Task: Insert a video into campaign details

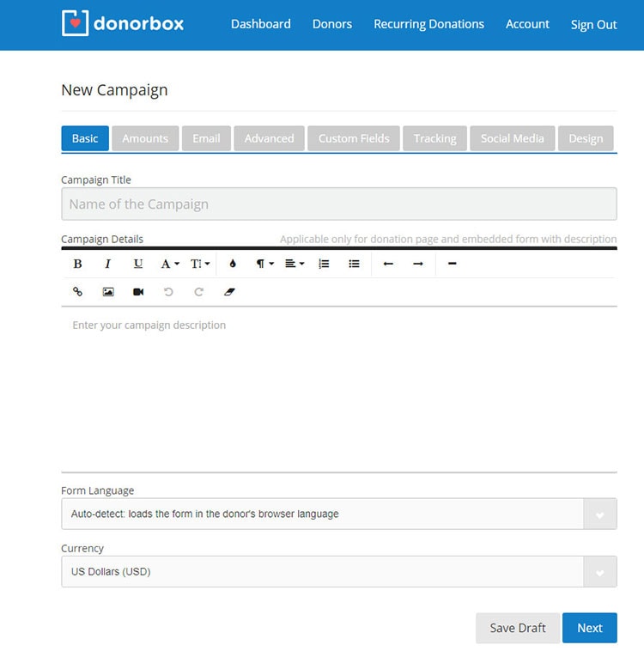Action: click(138, 292)
